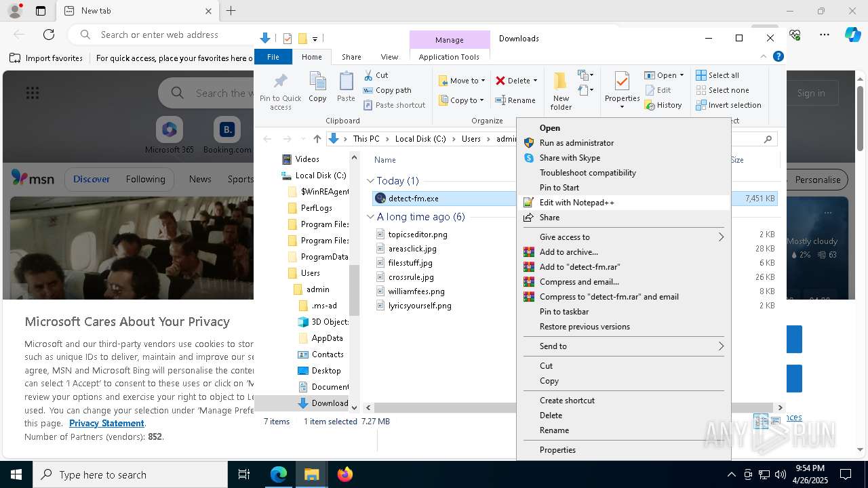
Task: Click the History ribbon button
Action: point(663,105)
